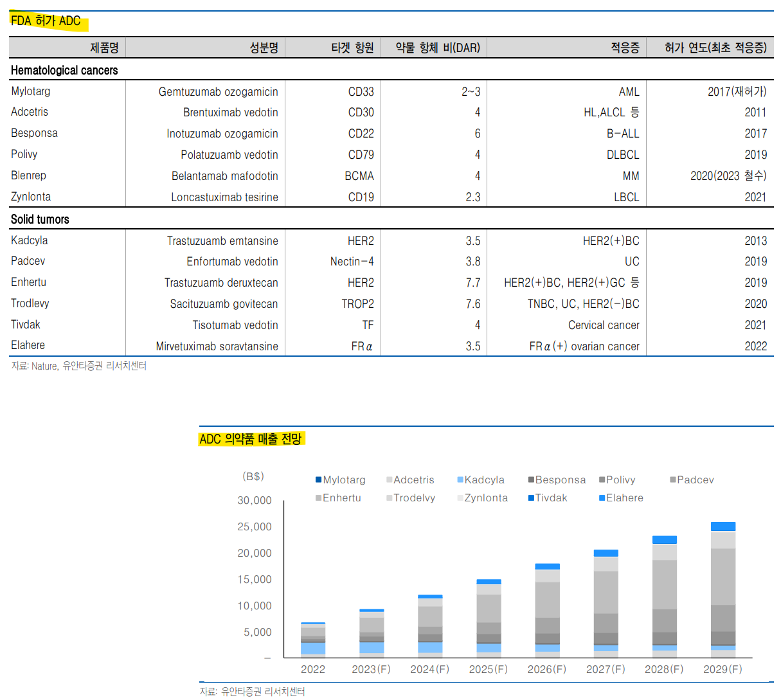Click the 'Enhertu' product name cell in table

pos(28,282)
